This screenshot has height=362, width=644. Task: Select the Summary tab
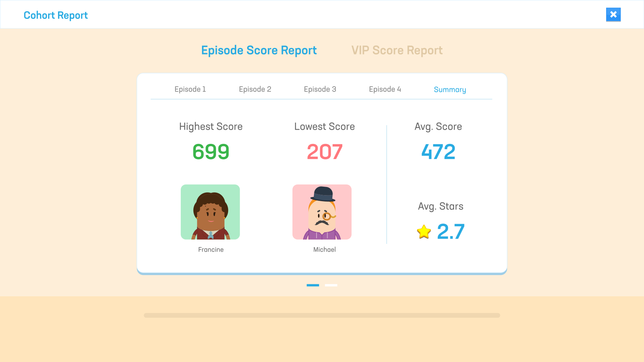[x=449, y=89]
